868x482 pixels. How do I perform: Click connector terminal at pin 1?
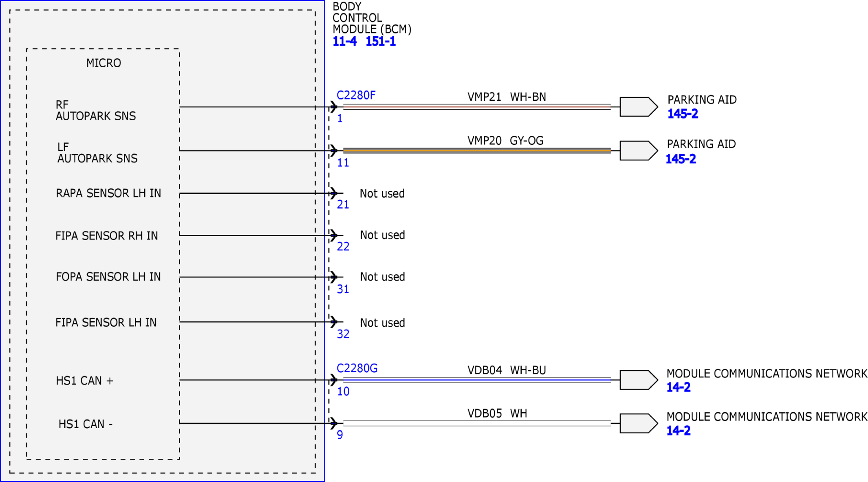pyautogui.click(x=334, y=107)
